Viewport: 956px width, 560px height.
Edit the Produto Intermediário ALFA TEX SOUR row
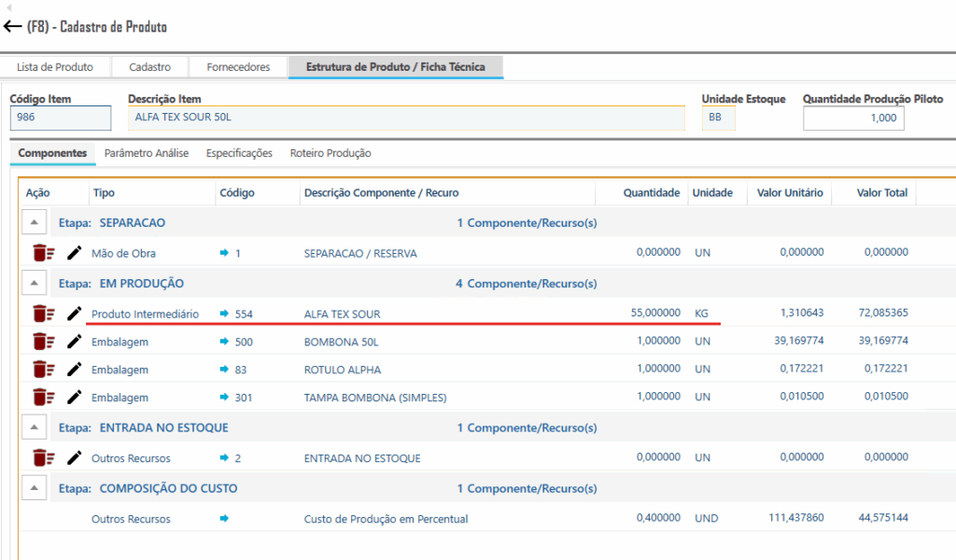75,314
